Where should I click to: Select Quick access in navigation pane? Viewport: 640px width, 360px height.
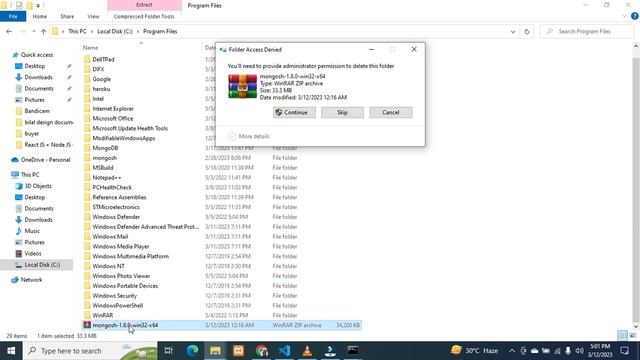[37, 55]
